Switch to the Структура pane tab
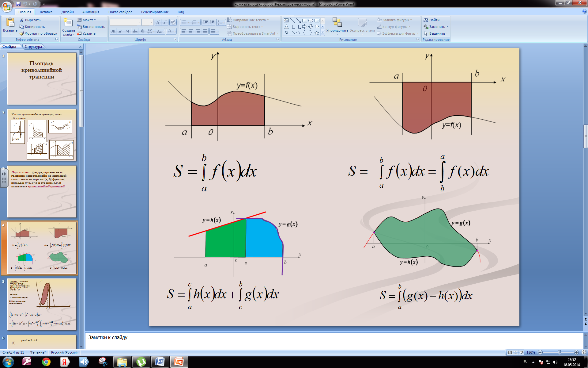The height and width of the screenshot is (368, 588). click(33, 47)
